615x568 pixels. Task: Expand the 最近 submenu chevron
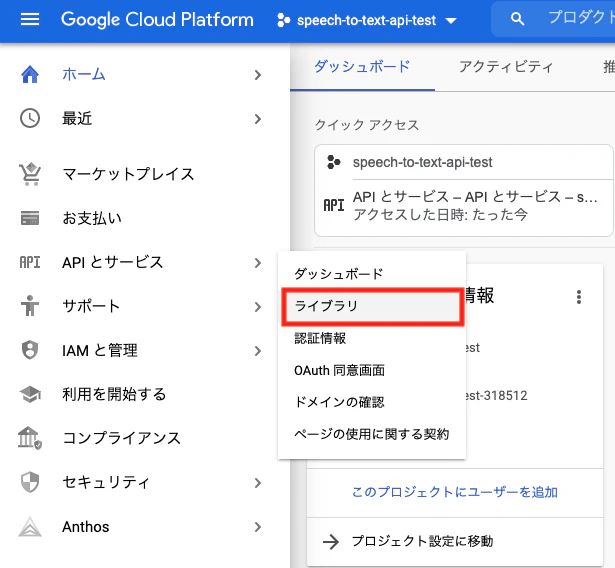258,119
